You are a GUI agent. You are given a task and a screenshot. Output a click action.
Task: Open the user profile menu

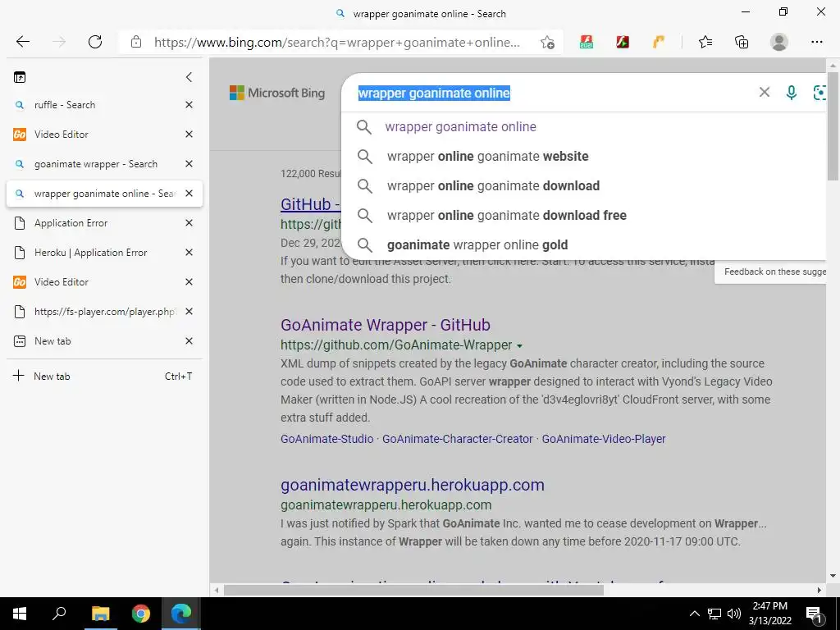click(779, 42)
